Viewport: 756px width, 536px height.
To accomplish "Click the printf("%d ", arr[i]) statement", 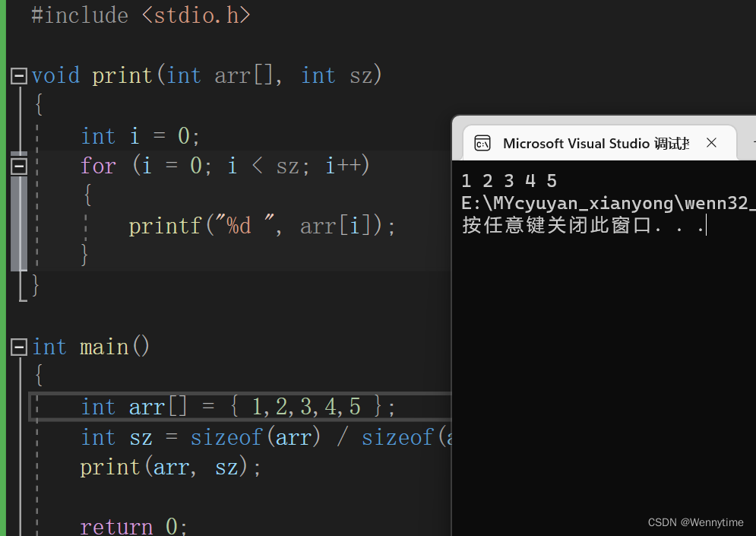I will coord(262,226).
